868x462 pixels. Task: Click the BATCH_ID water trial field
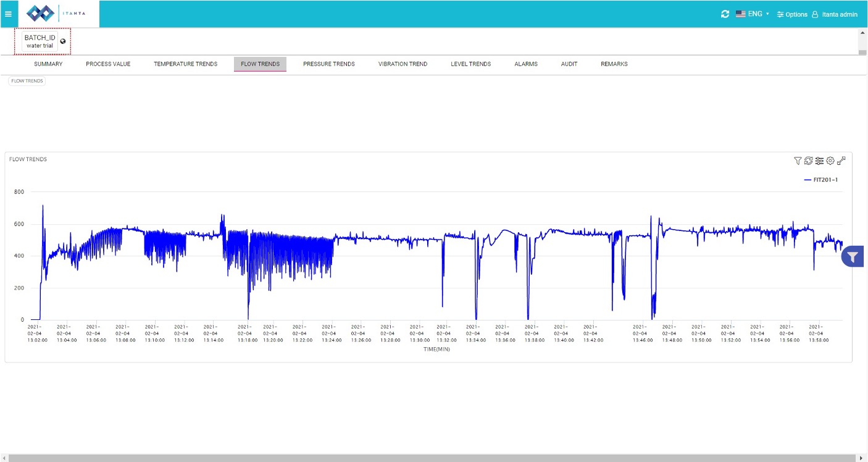coord(40,41)
